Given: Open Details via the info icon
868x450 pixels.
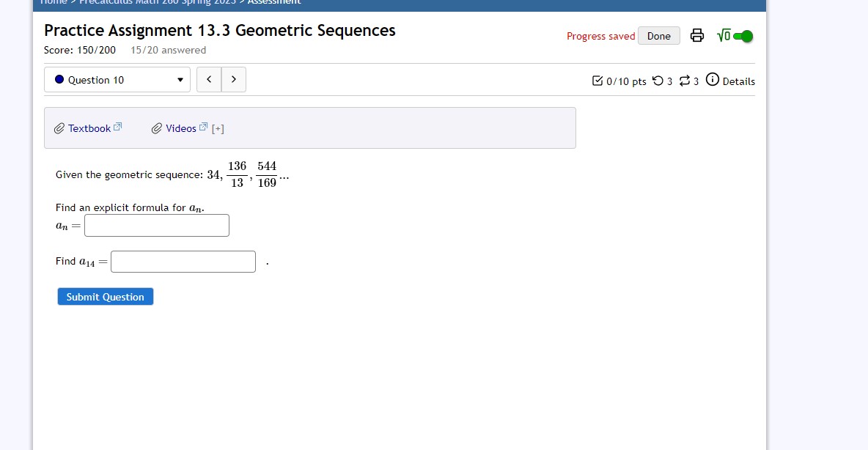Looking at the screenshot, I should [x=713, y=81].
